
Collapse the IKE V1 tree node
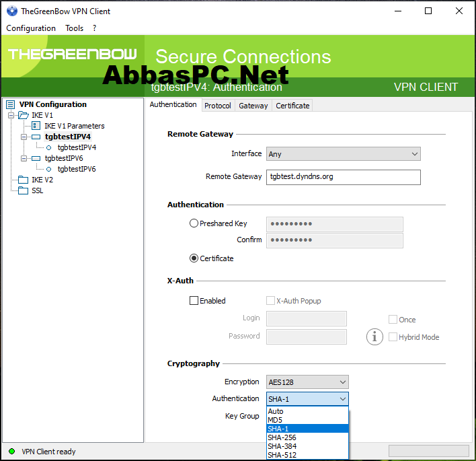11,116
